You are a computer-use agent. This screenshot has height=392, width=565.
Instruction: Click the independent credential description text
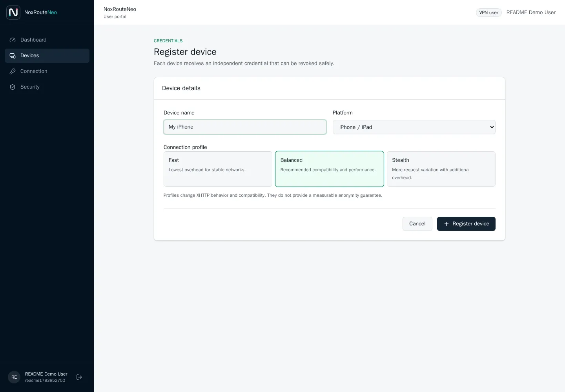click(x=244, y=64)
